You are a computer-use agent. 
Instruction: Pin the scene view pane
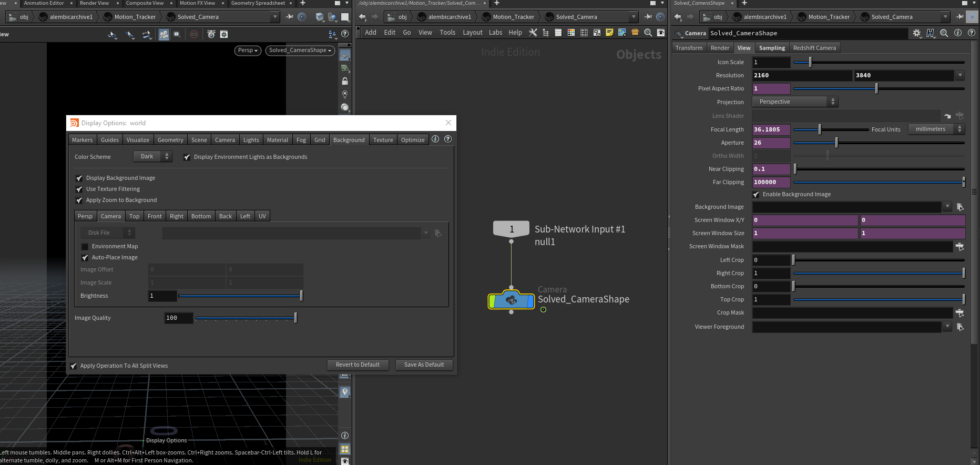pos(289,17)
